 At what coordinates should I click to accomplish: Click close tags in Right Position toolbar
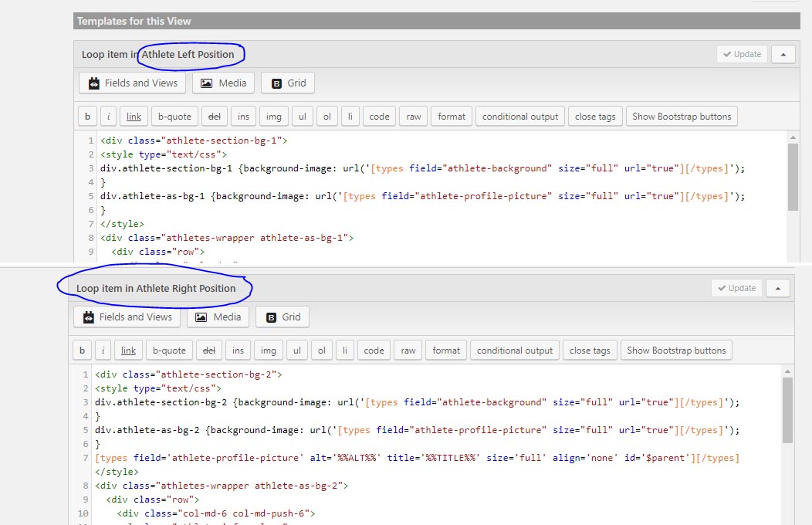click(x=590, y=351)
